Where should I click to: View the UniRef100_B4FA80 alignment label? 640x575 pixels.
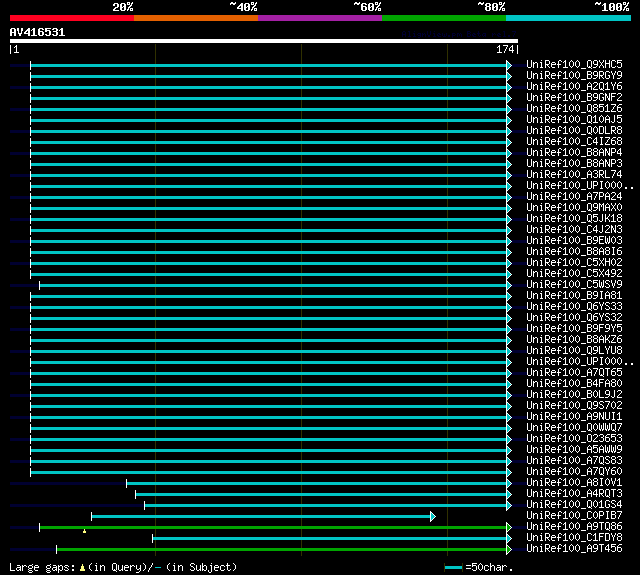[x=574, y=384]
